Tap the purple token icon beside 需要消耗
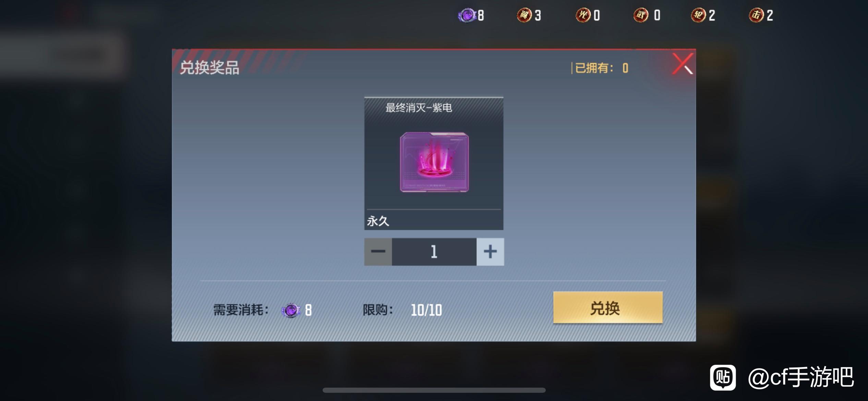The image size is (868, 401). point(291,311)
